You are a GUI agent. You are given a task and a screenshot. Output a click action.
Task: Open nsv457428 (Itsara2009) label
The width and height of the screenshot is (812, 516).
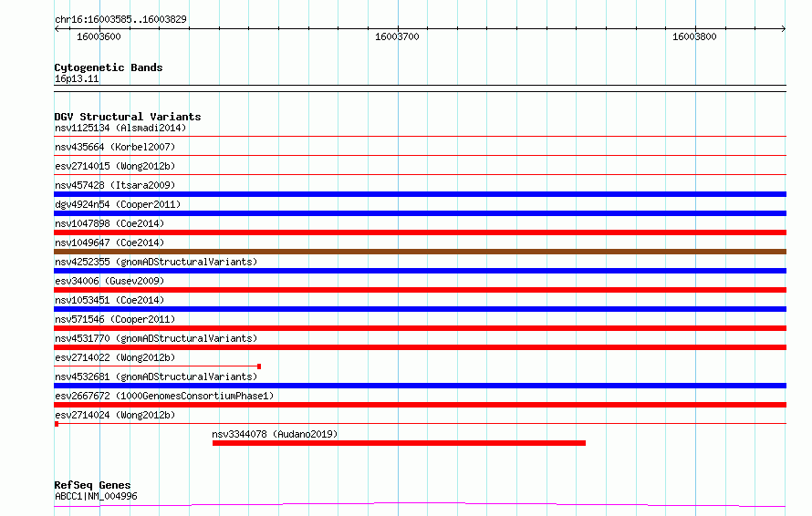(115, 185)
